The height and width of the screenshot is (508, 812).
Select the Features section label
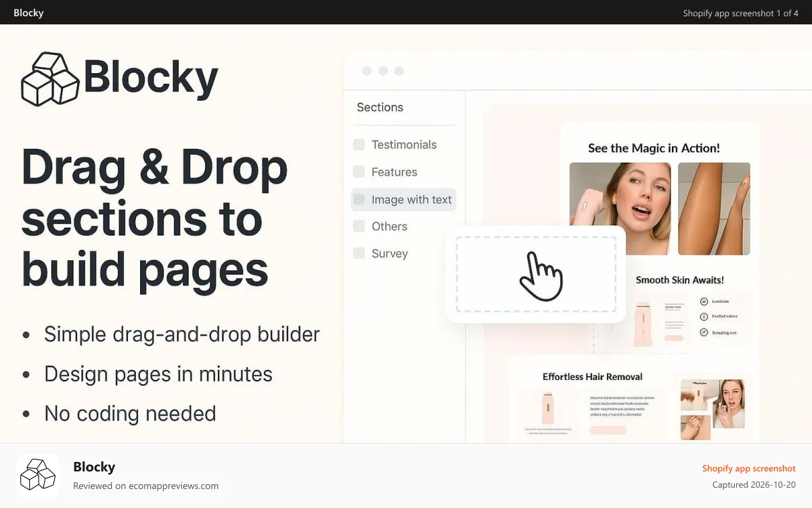394,172
